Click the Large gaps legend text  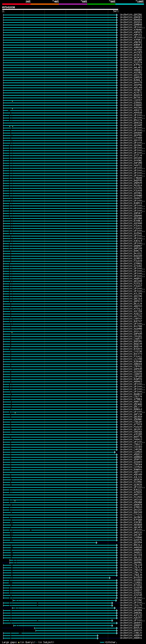[x=28, y=642]
